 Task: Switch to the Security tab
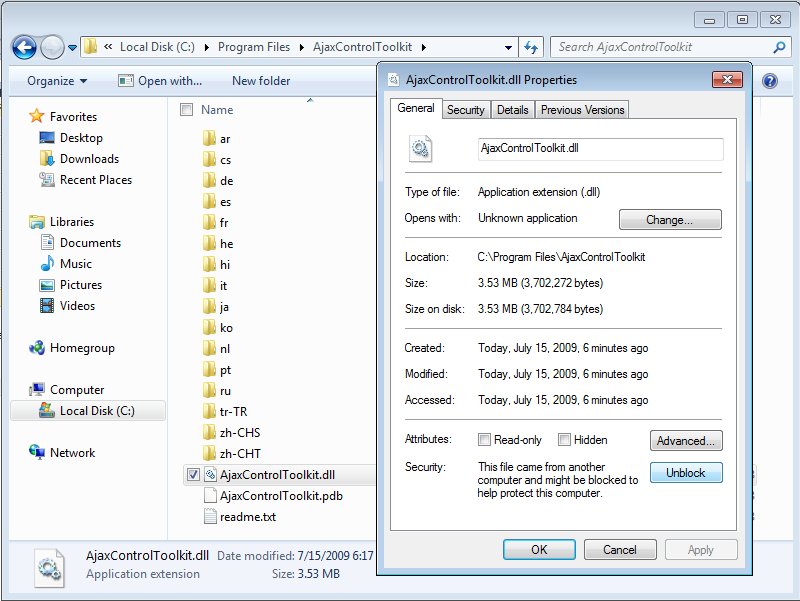(x=465, y=110)
